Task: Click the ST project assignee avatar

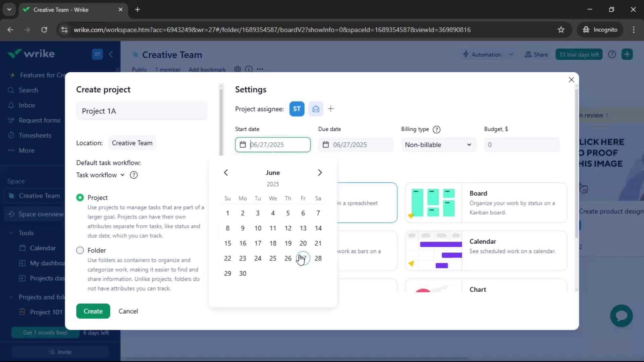Action: pyautogui.click(x=297, y=109)
